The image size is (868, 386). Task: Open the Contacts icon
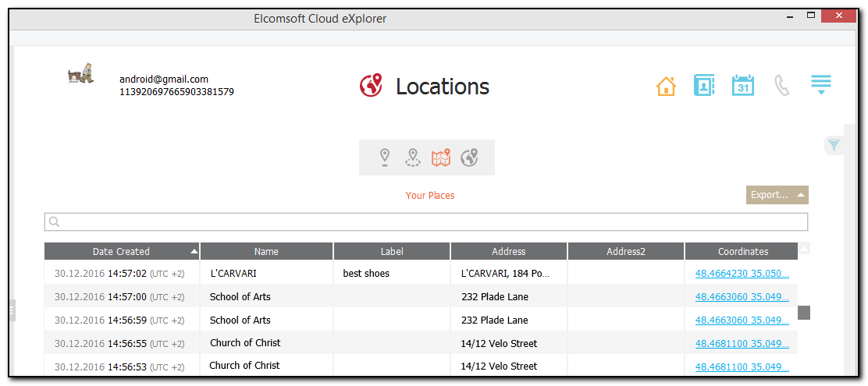pos(704,86)
